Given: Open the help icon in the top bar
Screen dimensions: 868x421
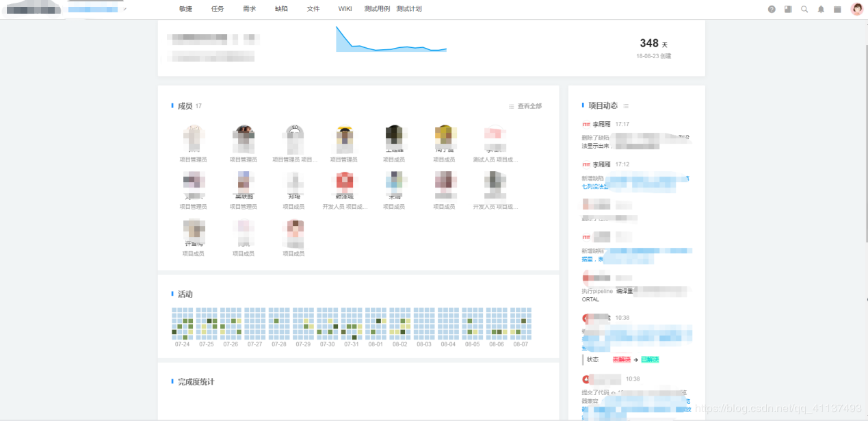Looking at the screenshot, I should 772,10.
